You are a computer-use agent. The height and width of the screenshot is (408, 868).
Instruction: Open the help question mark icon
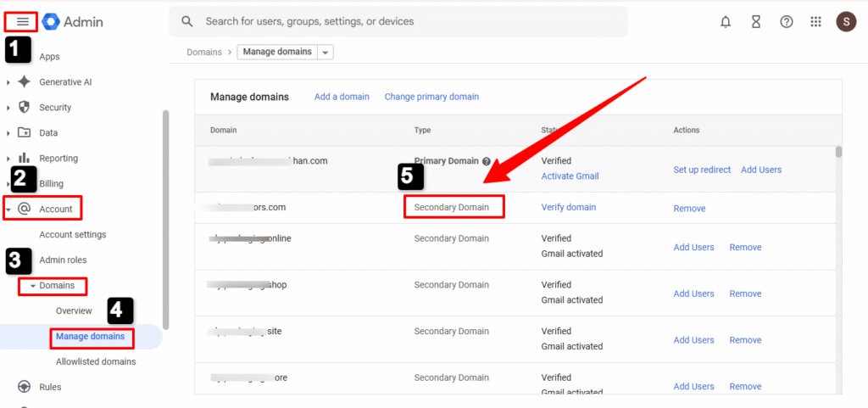[787, 22]
